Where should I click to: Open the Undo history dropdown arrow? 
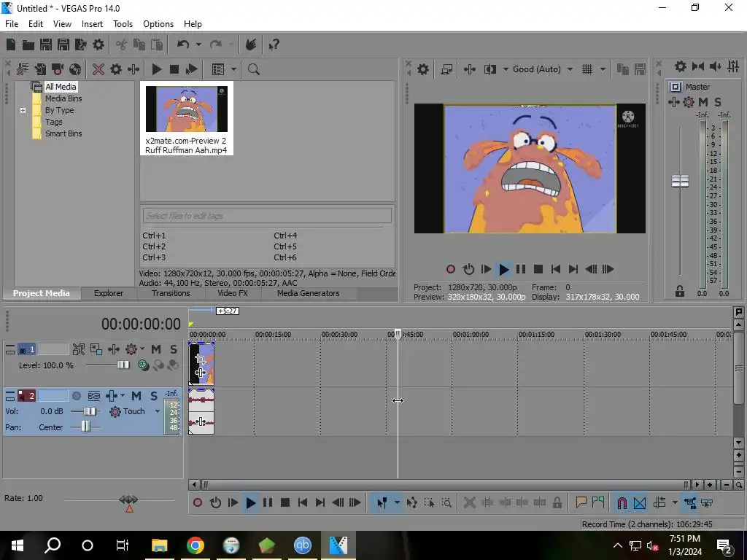coord(198,44)
